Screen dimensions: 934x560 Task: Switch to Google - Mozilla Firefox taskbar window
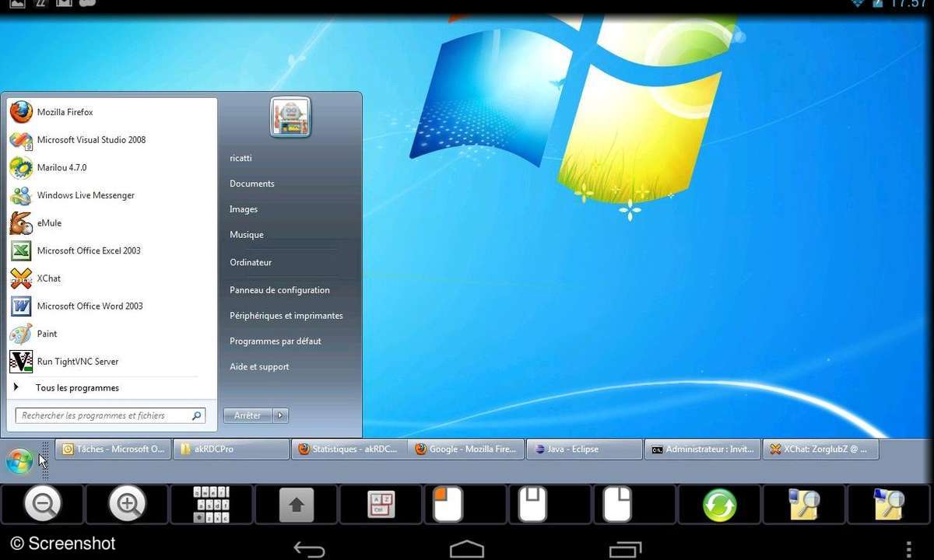pos(467,450)
